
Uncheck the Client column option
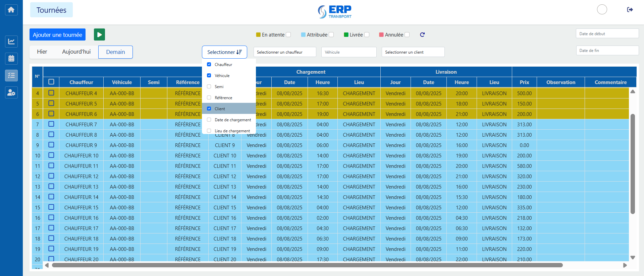[209, 109]
